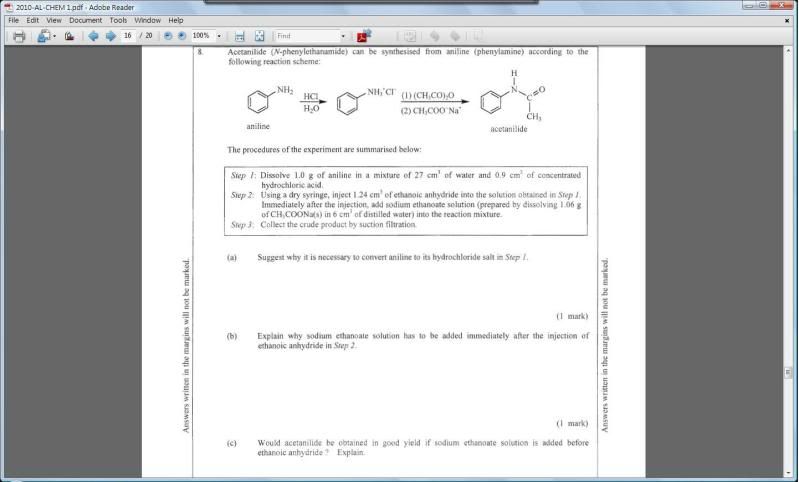Image resolution: width=799 pixels, height=482 pixels.
Task: Click the '(1 mark)' text under question (b)
Action: (572, 423)
